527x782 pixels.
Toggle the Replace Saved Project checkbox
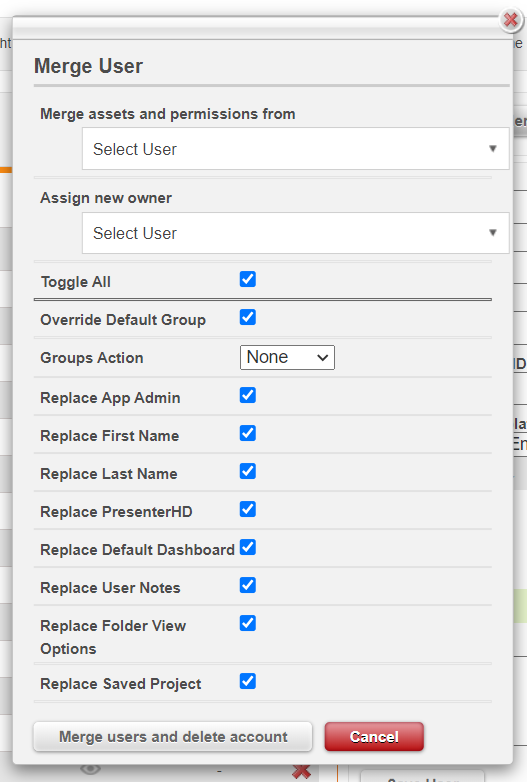tap(248, 681)
